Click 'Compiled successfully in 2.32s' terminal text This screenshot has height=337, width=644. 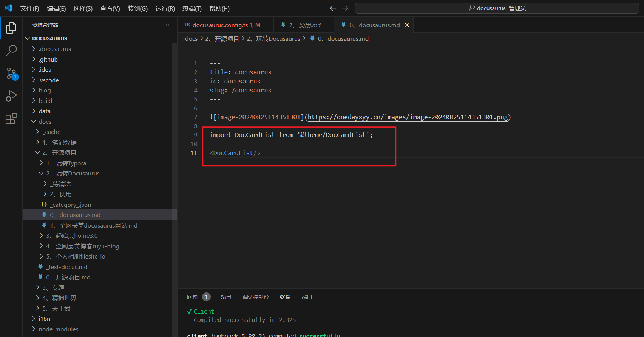pos(245,320)
